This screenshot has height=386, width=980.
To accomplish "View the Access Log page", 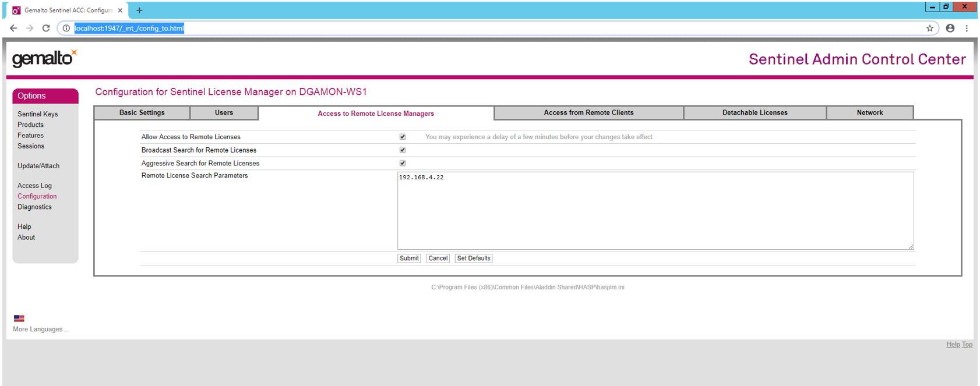I will click(34, 186).
